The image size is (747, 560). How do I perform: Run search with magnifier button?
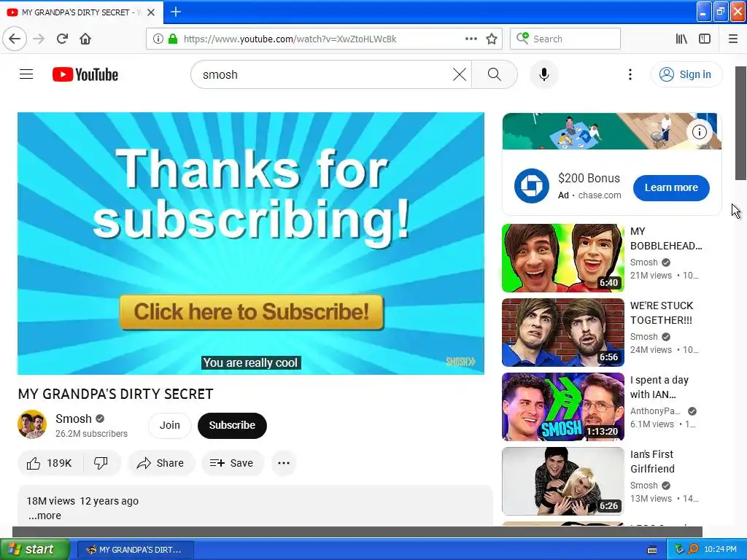[x=494, y=74]
